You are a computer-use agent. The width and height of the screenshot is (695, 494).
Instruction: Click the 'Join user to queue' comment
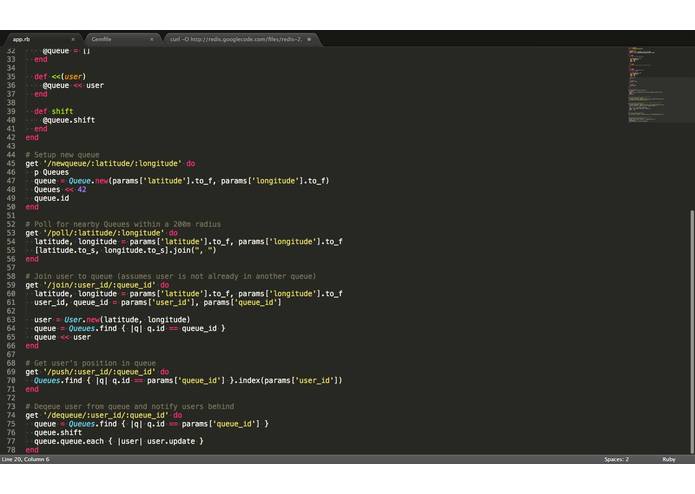[171, 276]
